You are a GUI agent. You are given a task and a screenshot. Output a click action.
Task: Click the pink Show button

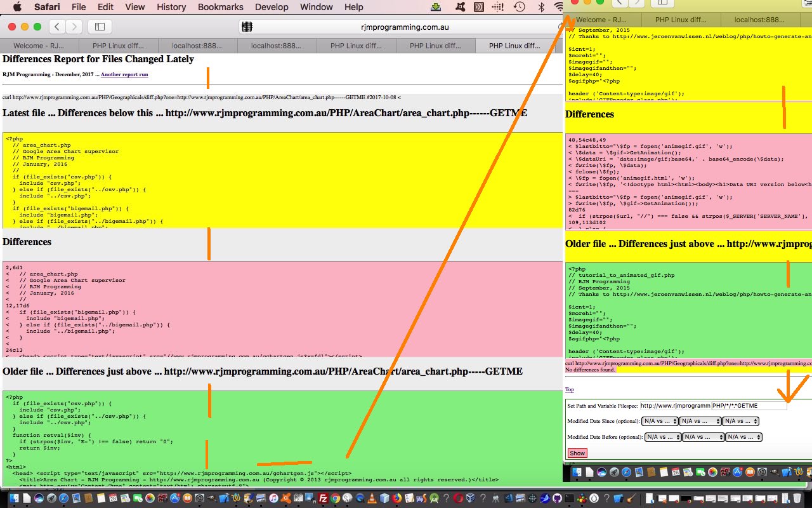[577, 453]
